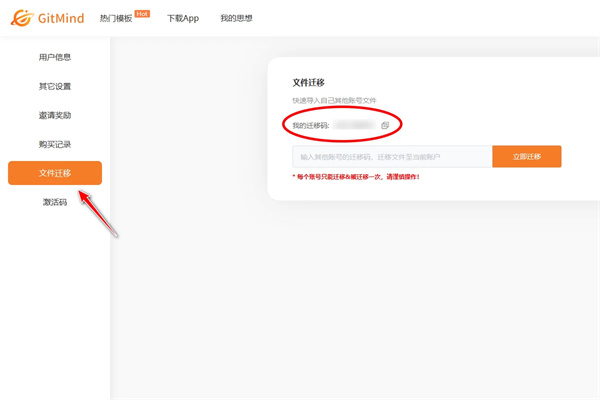Viewport: 600px width, 400px height.
Task: Click the 立即迁移 button
Action: pyautogui.click(x=527, y=157)
